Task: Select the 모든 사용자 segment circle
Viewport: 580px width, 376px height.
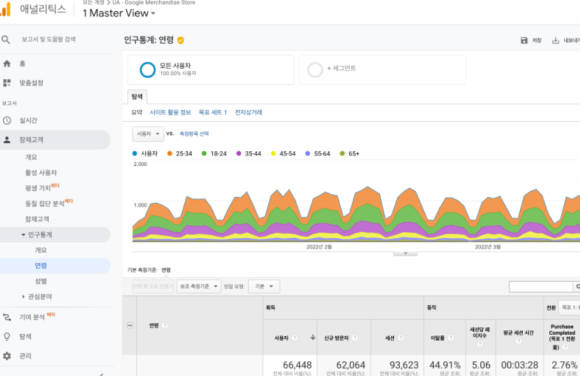Action: 148,70
